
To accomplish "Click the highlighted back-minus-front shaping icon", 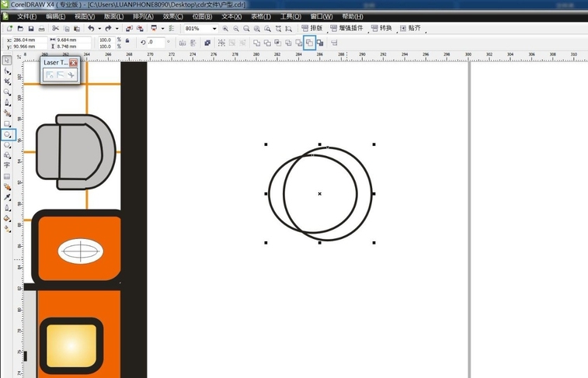I will coord(309,43).
